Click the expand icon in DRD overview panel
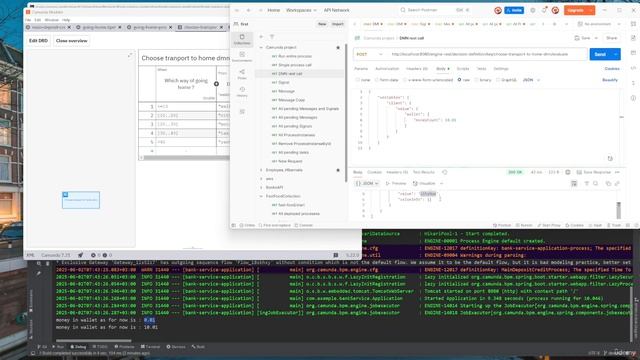Viewport: 640px width, 360px height. point(130,55)
